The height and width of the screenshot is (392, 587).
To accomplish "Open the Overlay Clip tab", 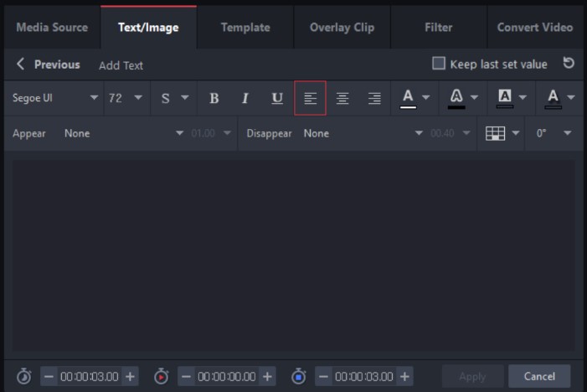I will coord(342,28).
